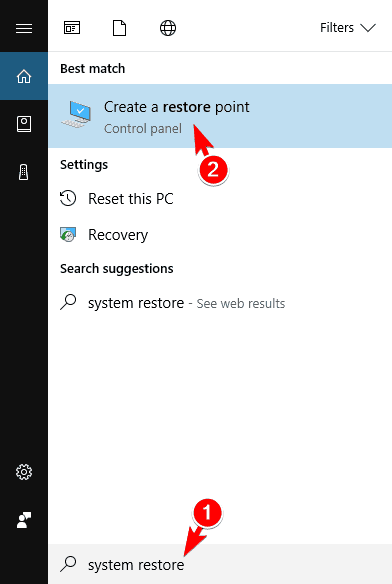Filter results by Documents icon

(x=119, y=28)
